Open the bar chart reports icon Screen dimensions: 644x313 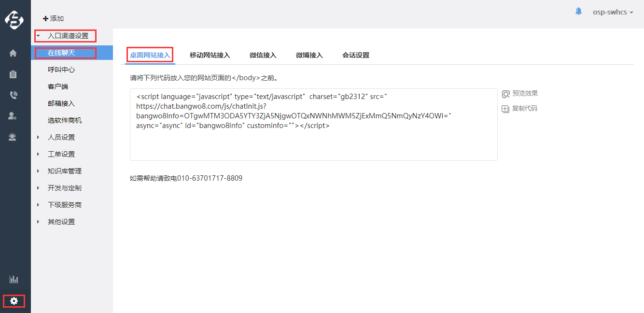point(14,279)
